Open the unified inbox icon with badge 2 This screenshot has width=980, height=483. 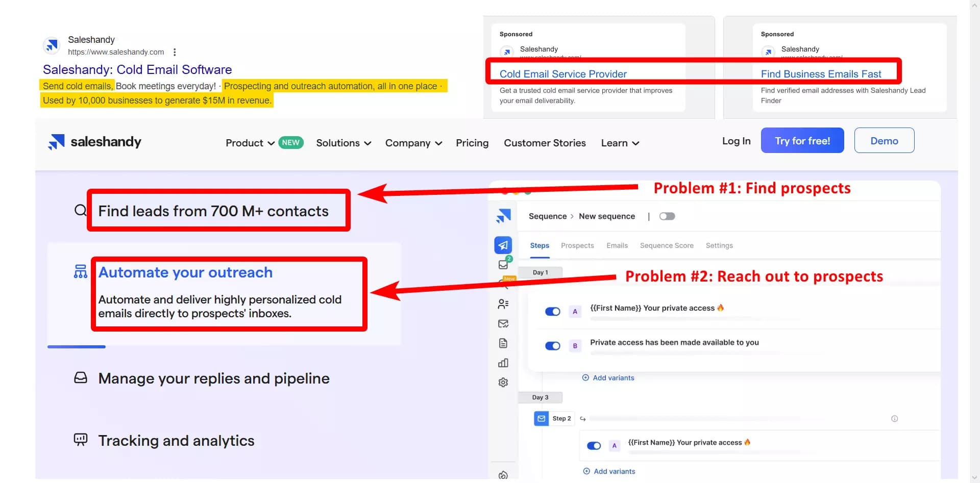pyautogui.click(x=504, y=264)
